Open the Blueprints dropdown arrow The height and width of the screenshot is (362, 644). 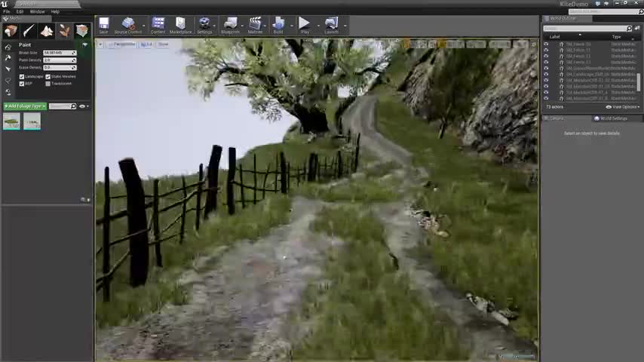click(242, 26)
